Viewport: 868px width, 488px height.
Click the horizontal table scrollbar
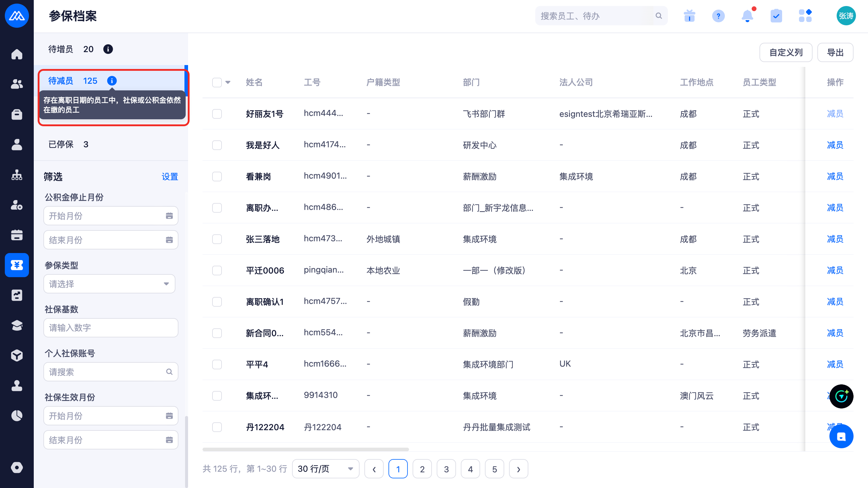tap(305, 449)
